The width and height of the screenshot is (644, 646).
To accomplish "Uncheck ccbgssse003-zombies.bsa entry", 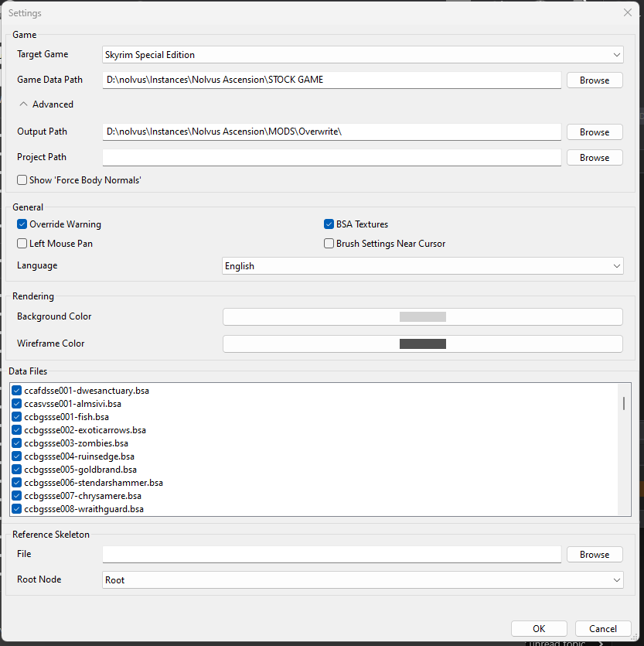I will pos(16,443).
